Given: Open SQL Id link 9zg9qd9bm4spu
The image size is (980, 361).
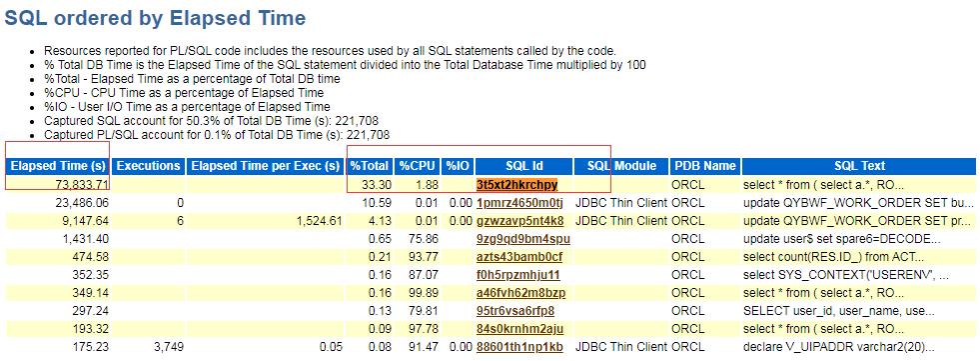Looking at the screenshot, I should coord(523,239).
